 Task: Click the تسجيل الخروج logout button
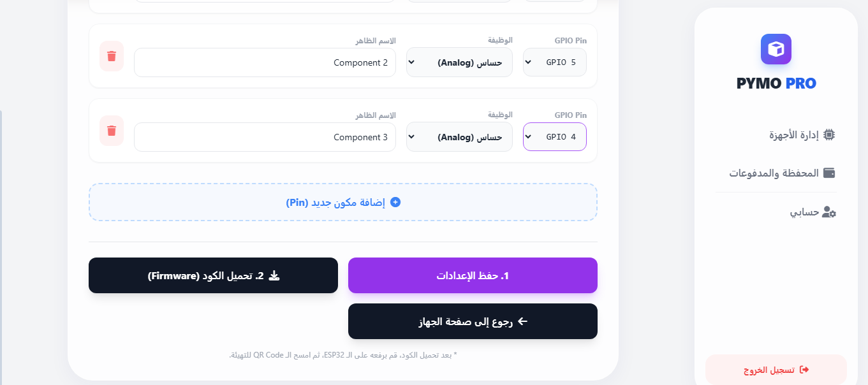point(776,370)
